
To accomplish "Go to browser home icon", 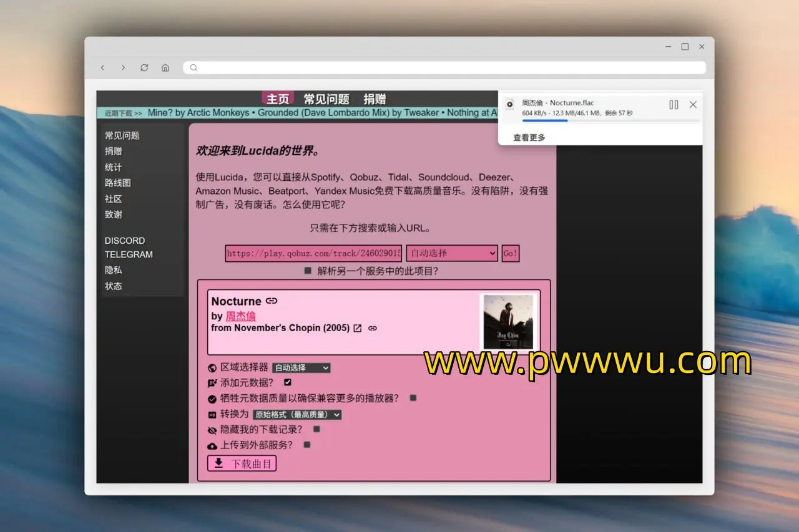I will point(165,67).
